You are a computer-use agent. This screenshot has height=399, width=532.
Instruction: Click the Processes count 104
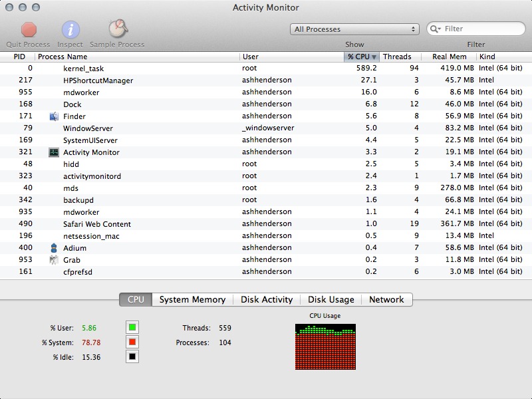point(225,342)
